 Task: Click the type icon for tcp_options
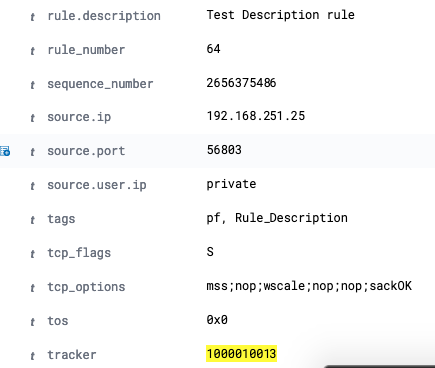coord(32,288)
